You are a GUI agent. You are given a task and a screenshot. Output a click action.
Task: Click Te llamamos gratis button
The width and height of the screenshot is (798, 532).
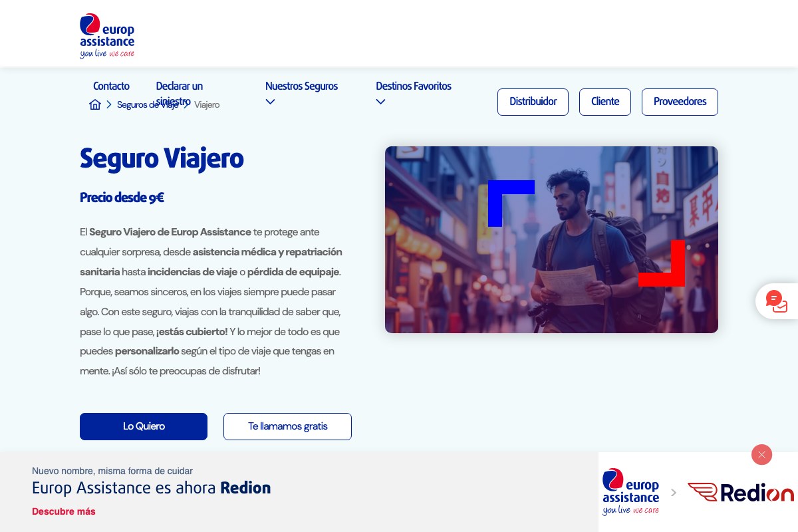point(287,426)
